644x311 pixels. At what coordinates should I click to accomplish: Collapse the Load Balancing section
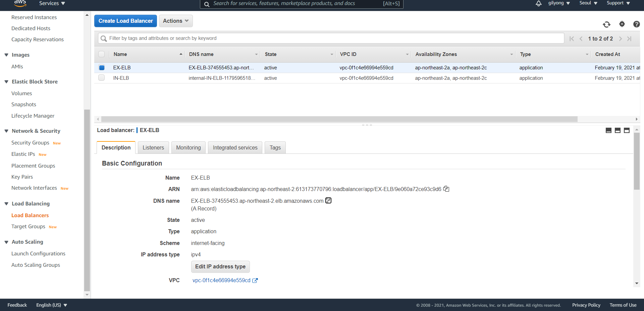pyautogui.click(x=6, y=204)
